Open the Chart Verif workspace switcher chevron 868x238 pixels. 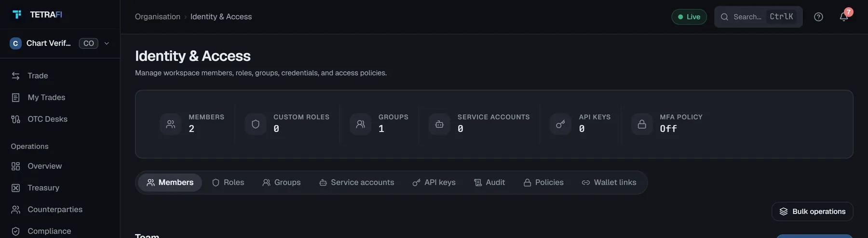tap(107, 43)
